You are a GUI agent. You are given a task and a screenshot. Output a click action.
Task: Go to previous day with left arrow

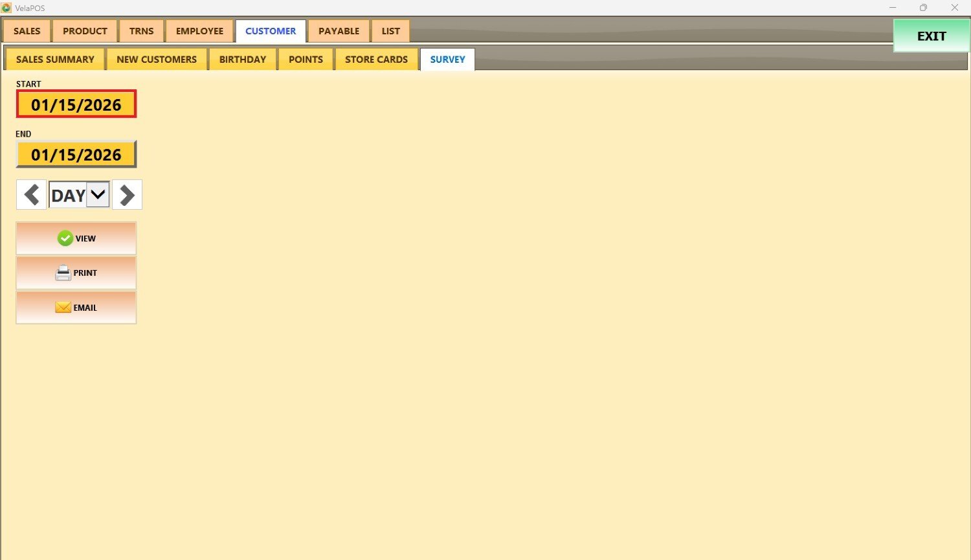pyautogui.click(x=31, y=195)
